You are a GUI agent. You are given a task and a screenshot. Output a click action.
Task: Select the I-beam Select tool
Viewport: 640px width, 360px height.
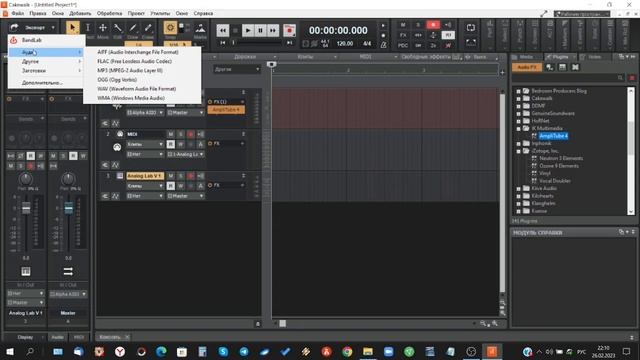[88, 28]
